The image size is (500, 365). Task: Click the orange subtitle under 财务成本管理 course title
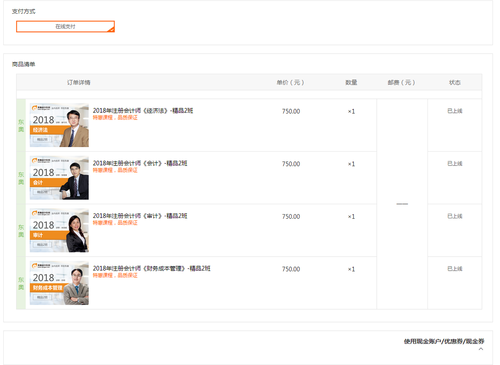point(115,276)
